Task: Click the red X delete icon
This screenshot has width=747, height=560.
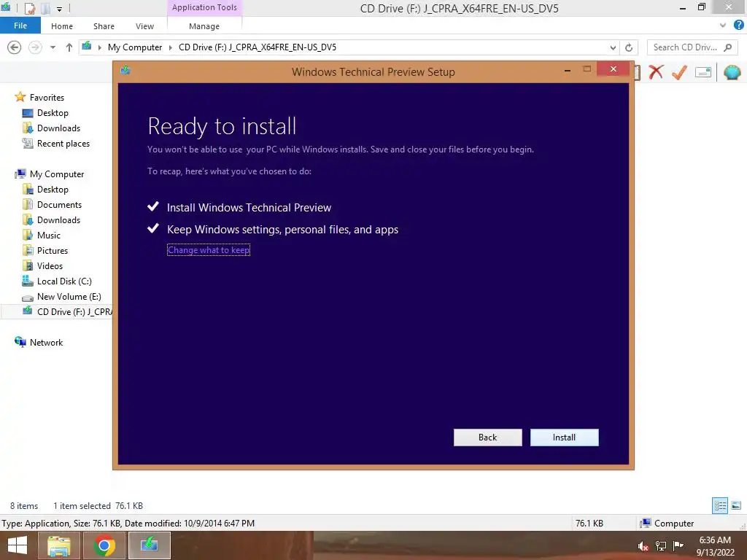Action: [656, 72]
